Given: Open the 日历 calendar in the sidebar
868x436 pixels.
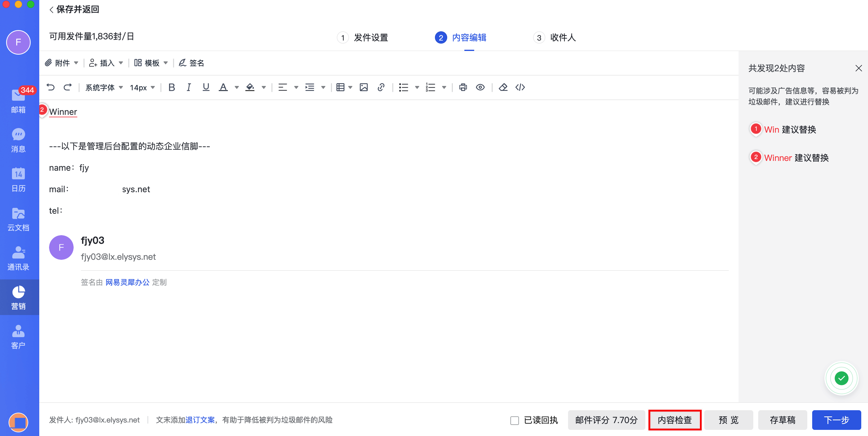Looking at the screenshot, I should pos(18,179).
